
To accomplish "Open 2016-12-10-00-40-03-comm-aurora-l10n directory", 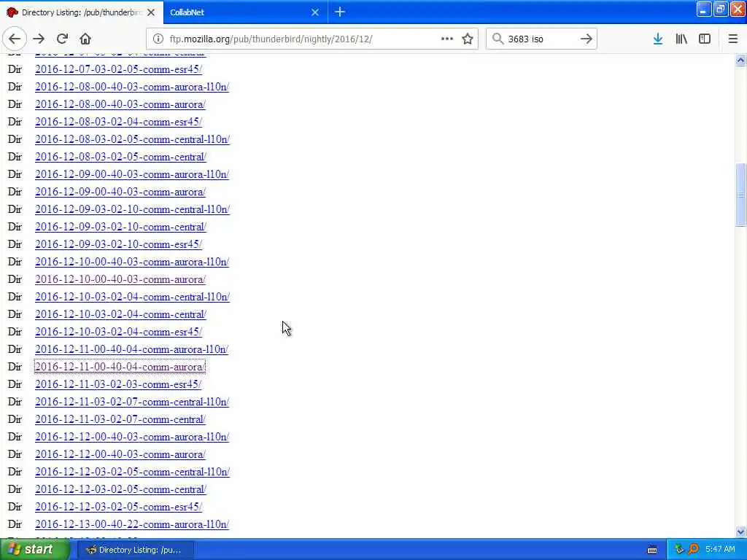I will pyautogui.click(x=132, y=262).
